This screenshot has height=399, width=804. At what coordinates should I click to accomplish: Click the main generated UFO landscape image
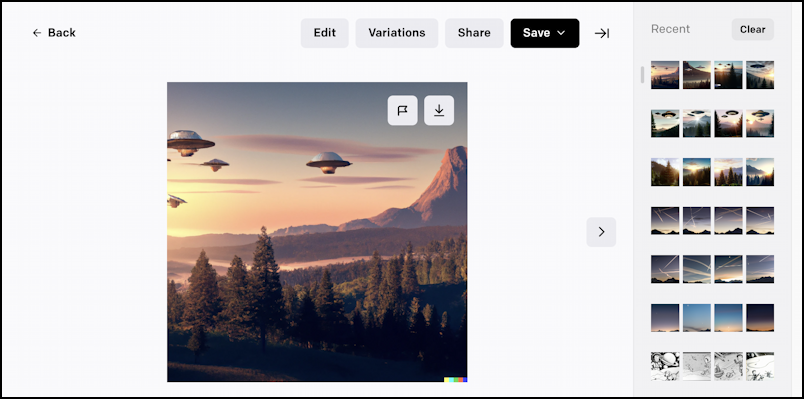(317, 232)
